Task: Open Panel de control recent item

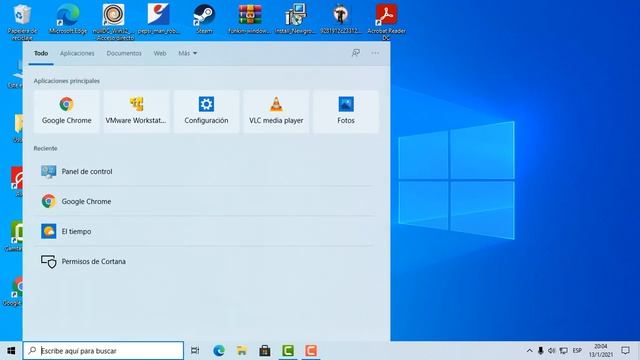Action: coord(203,171)
